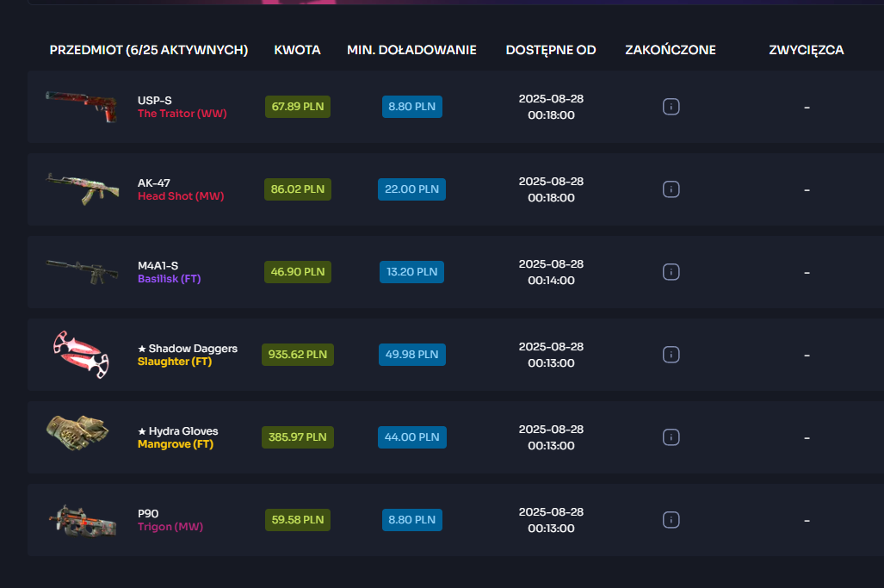The width and height of the screenshot is (884, 588).
Task: Open info icon in P90 Trigon row
Action: (x=671, y=520)
